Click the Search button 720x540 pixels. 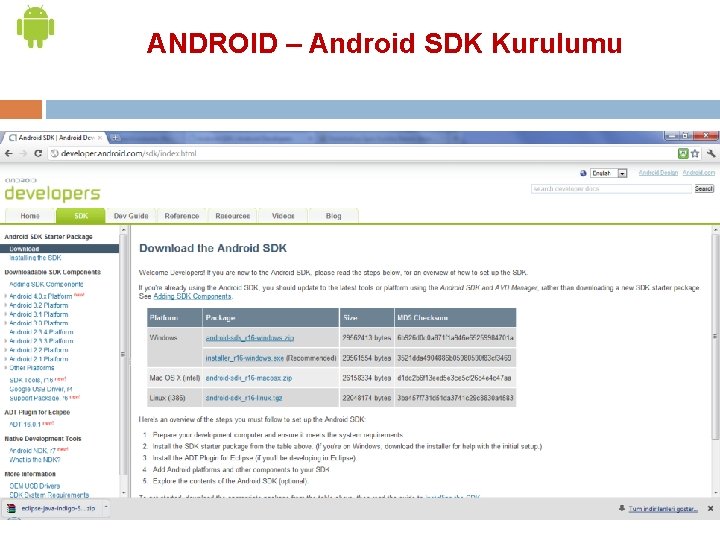[x=704, y=189]
